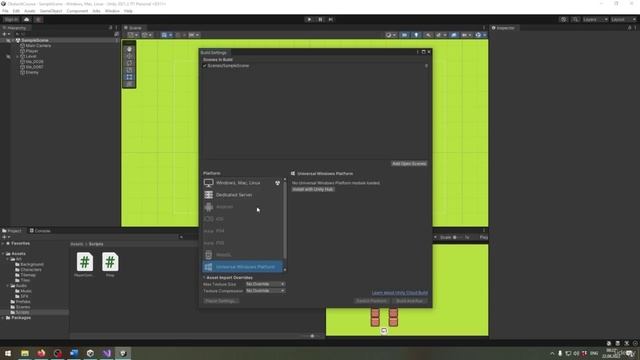Select Dedicated Server platform
Viewport: 640px width, 360px height.
(x=242, y=195)
